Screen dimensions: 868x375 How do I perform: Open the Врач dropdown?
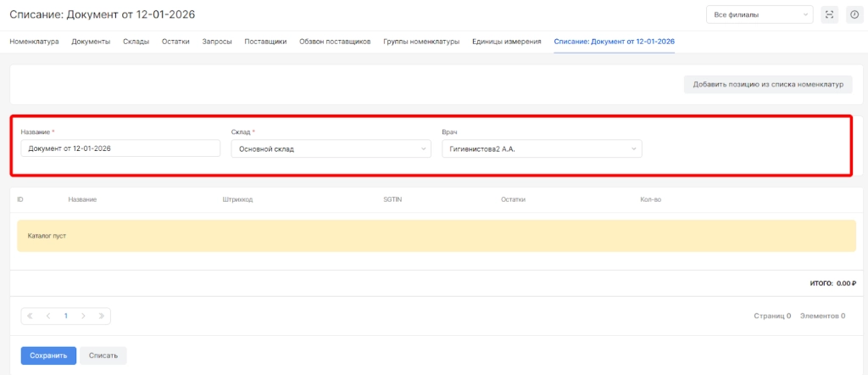(542, 148)
